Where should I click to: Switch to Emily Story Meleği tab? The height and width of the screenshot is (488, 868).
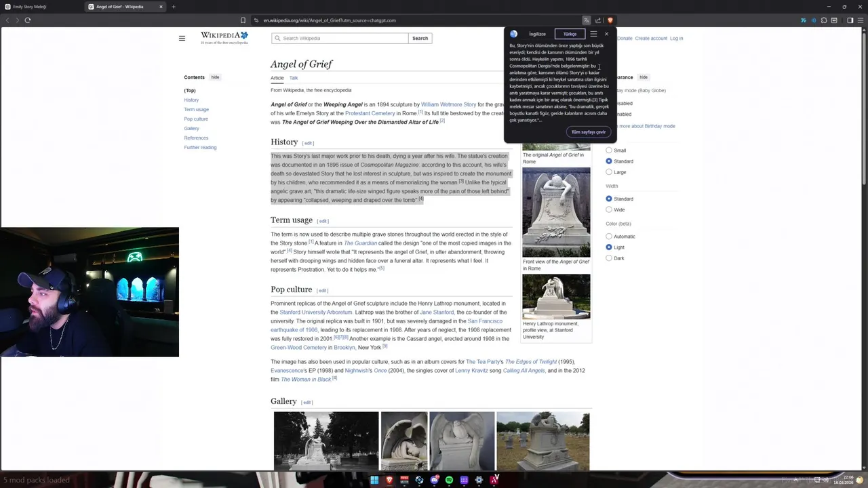pos(42,7)
